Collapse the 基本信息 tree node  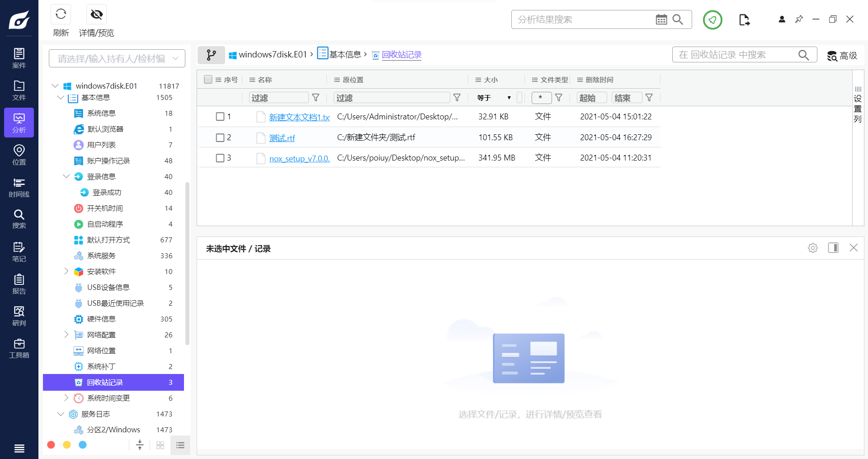coord(61,97)
